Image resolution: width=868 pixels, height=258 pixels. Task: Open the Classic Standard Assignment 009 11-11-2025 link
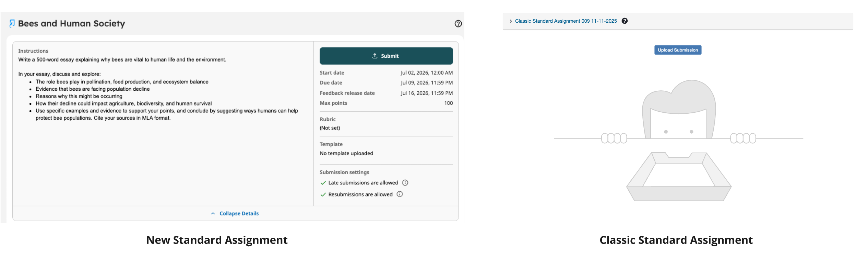566,21
